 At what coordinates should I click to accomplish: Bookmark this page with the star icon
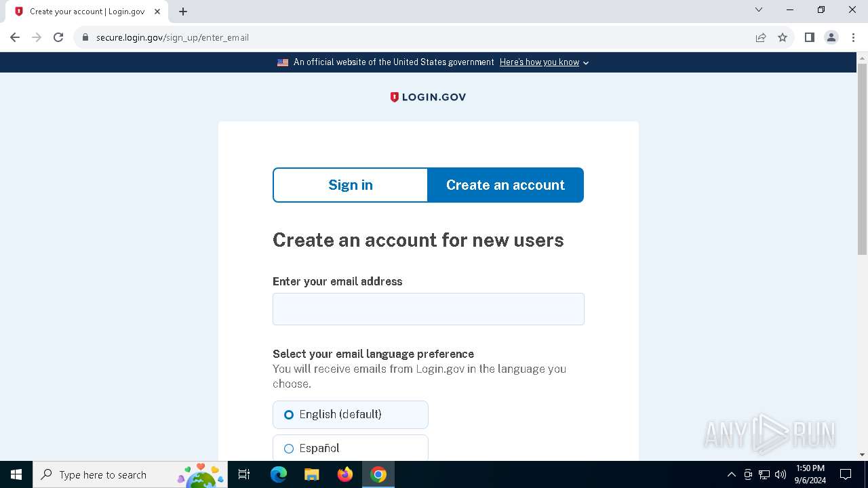(x=783, y=37)
